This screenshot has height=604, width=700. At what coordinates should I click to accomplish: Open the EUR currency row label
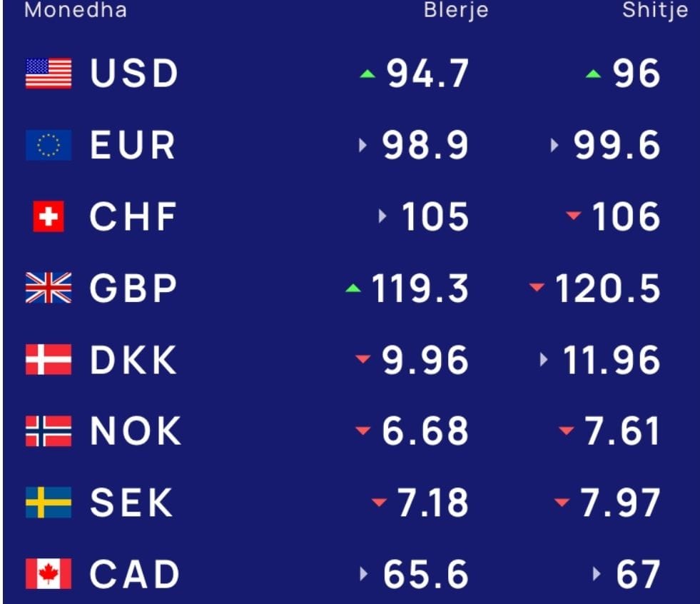click(133, 146)
